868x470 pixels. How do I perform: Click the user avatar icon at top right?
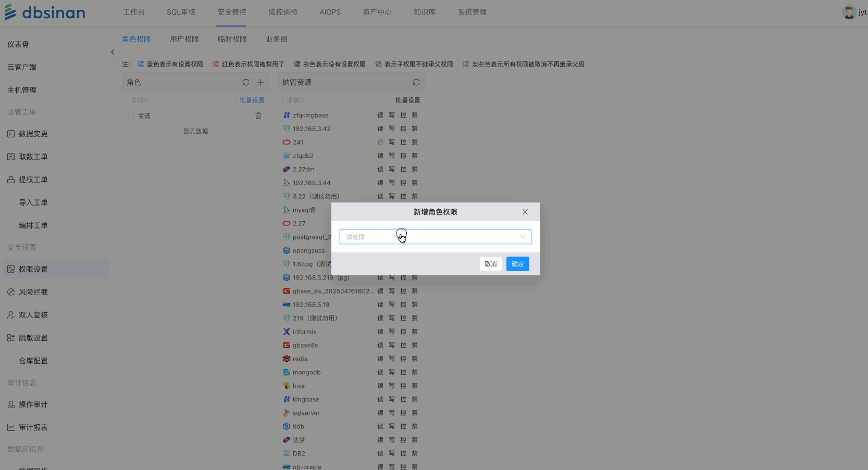pos(849,12)
